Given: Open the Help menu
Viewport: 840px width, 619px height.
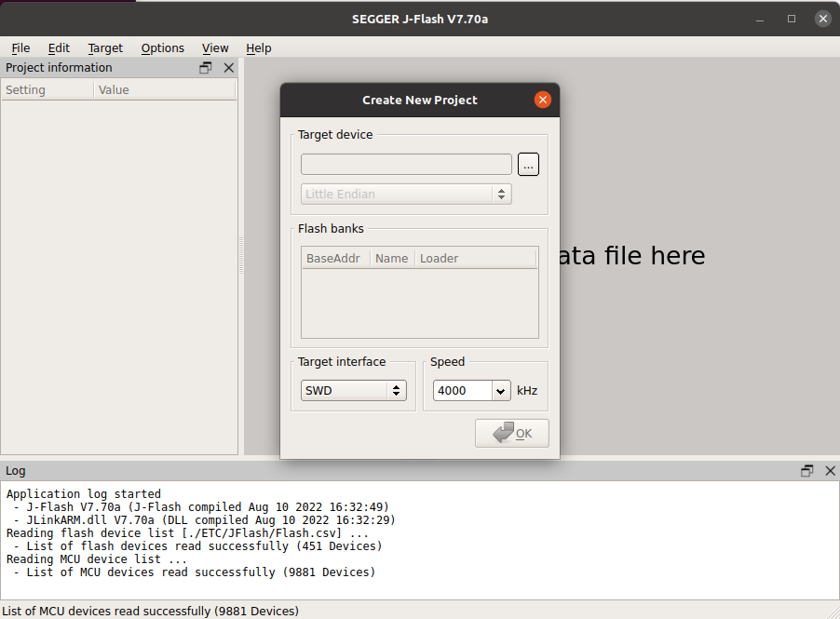Looking at the screenshot, I should pyautogui.click(x=258, y=48).
